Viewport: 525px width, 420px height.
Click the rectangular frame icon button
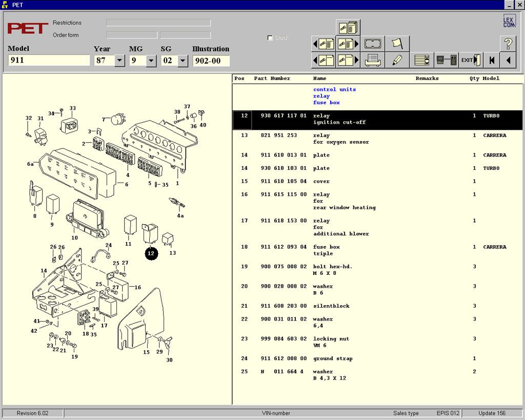(x=373, y=44)
